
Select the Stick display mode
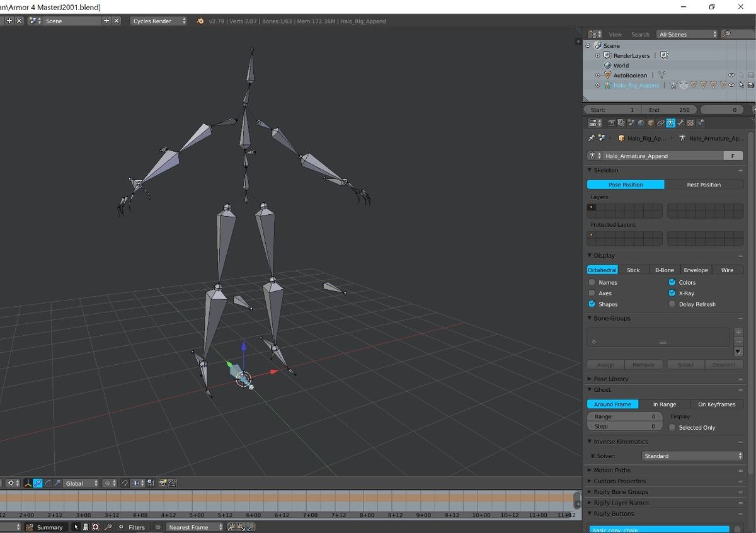633,270
